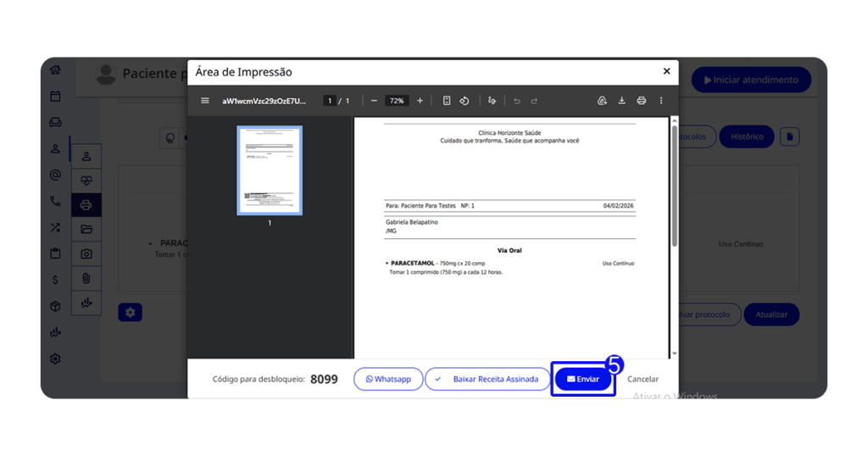Click the PDF preview vertical scrollbar
The image size is (868, 456).
click(675, 186)
